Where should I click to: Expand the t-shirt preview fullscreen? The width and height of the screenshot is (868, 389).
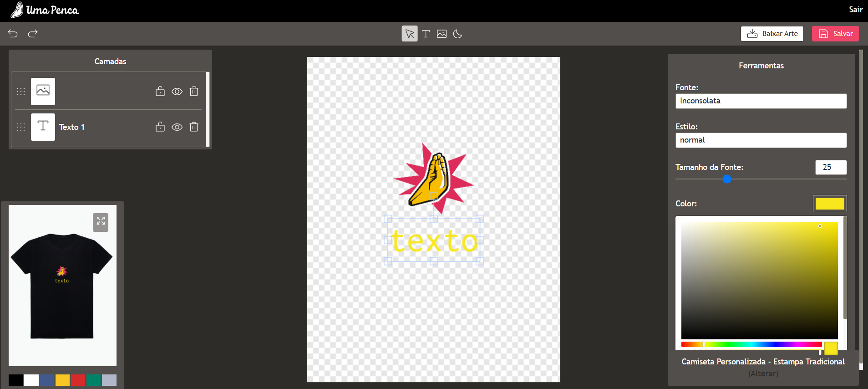point(101,222)
